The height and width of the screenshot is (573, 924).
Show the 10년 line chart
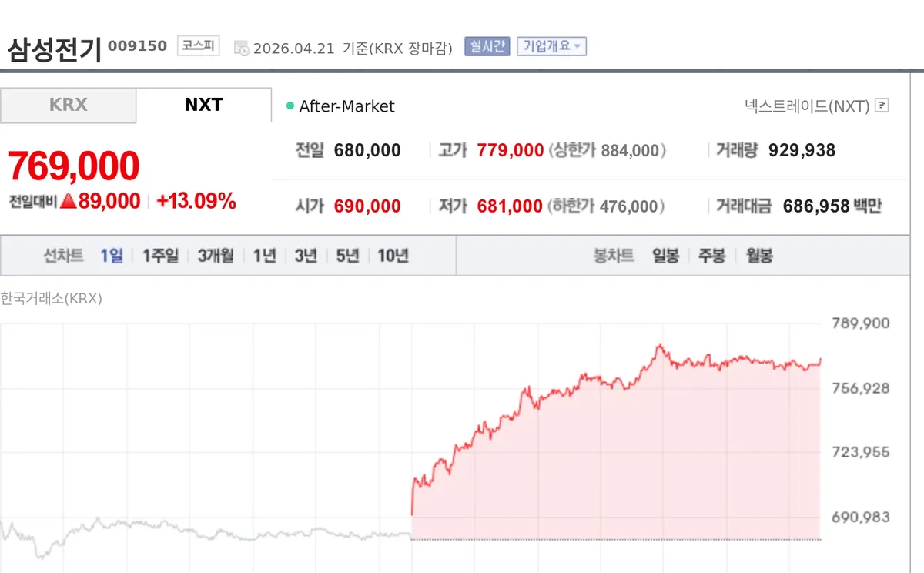(x=393, y=256)
